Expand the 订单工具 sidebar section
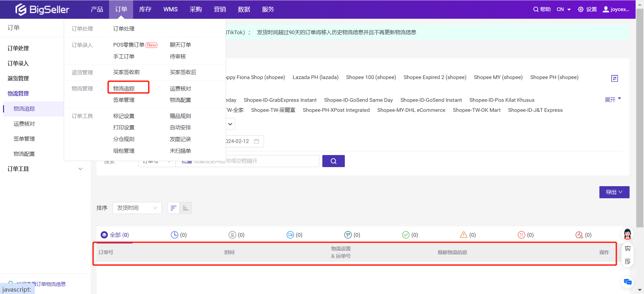The width and height of the screenshot is (644, 294). click(45, 169)
